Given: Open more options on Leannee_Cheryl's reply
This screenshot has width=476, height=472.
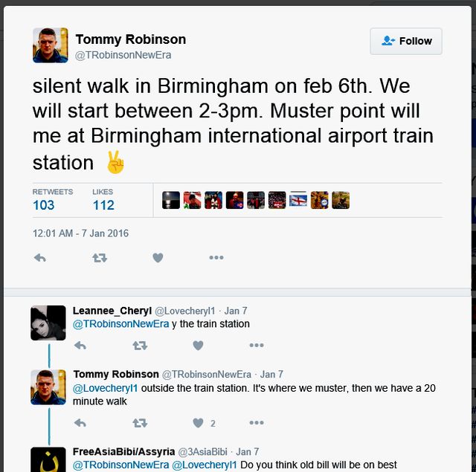Looking at the screenshot, I should [x=257, y=346].
